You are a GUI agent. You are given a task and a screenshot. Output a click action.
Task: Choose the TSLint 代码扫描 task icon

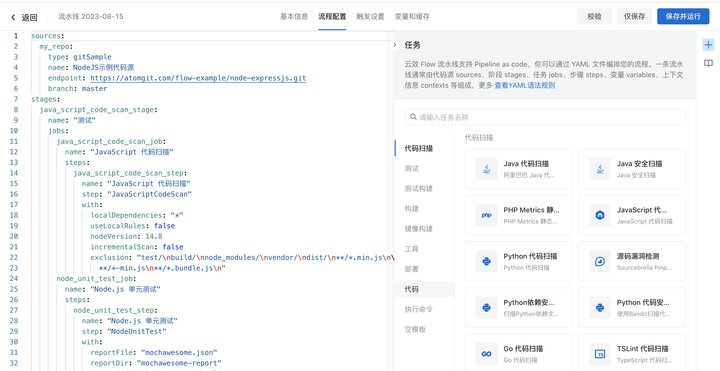(x=600, y=354)
